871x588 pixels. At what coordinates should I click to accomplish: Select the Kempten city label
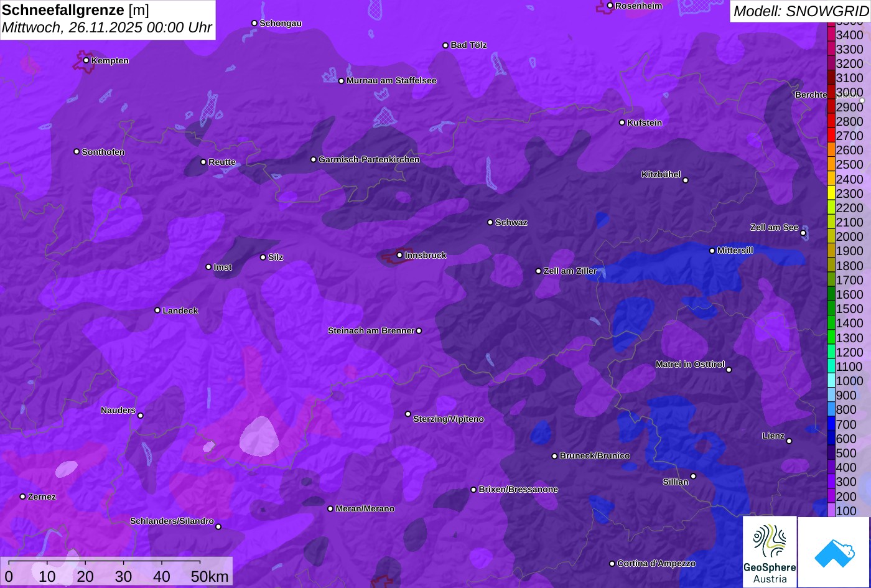click(x=110, y=60)
